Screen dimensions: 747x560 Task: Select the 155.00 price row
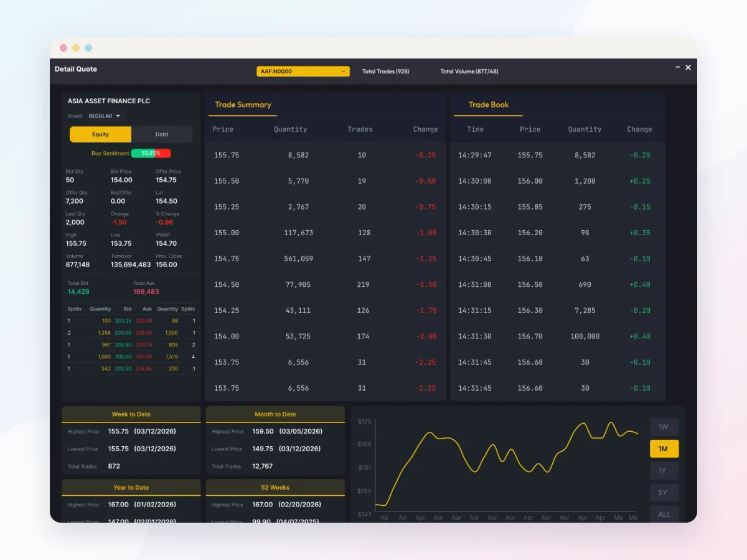326,233
